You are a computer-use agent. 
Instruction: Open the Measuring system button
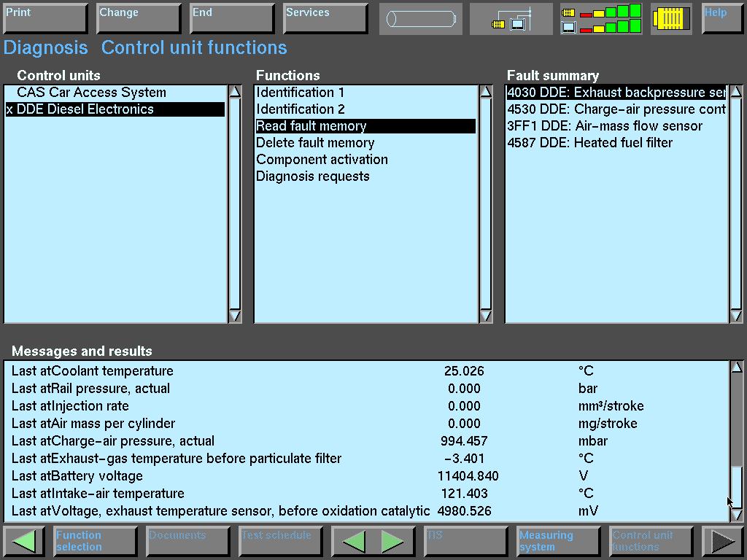[558, 541]
